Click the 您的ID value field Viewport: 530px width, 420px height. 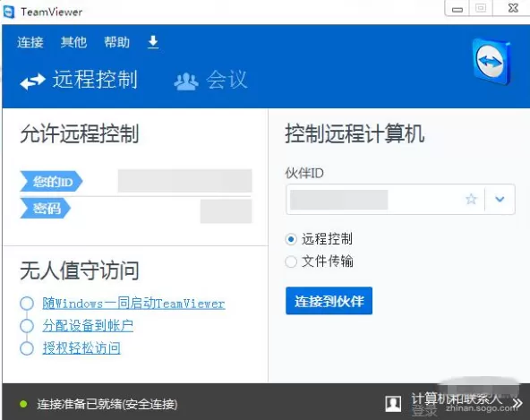(x=185, y=181)
